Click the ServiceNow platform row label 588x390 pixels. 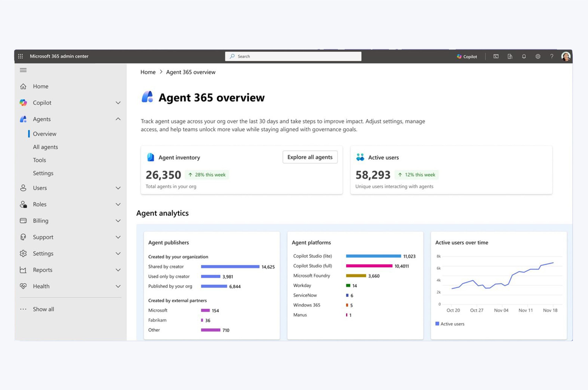click(x=305, y=295)
